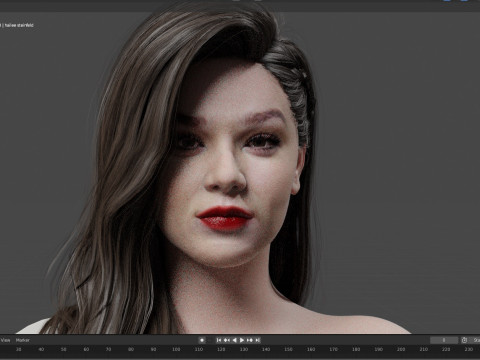Click frame 80 on the timeline ruler
Screen dimensions: 480x360
(x=131, y=349)
